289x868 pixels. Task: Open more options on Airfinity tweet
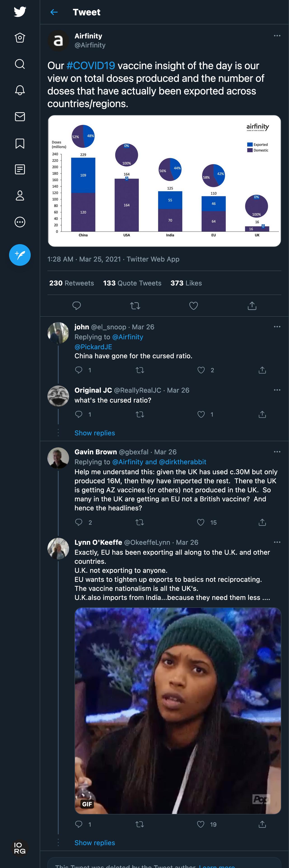(x=277, y=36)
